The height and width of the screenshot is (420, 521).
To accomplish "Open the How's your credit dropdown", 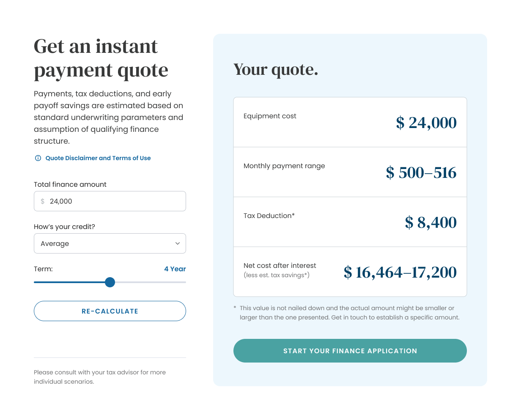I will (x=110, y=243).
